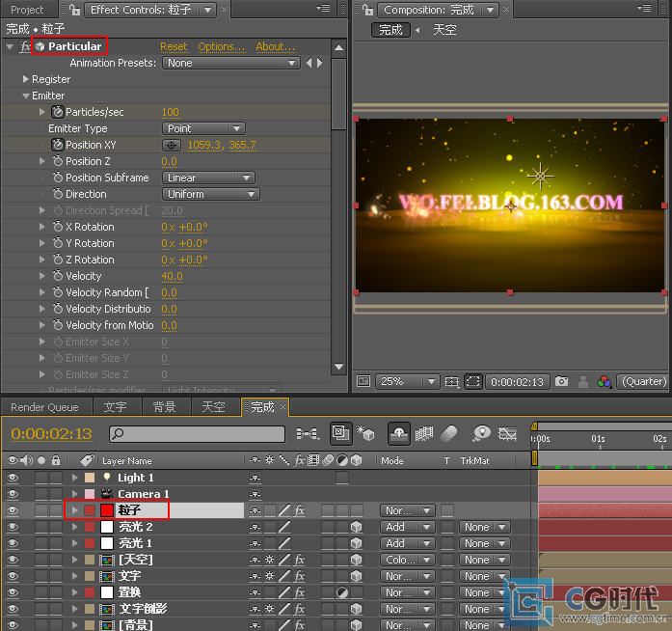Image resolution: width=672 pixels, height=631 pixels.
Task: Hide the 亮光 2 layer
Action: click(13, 527)
